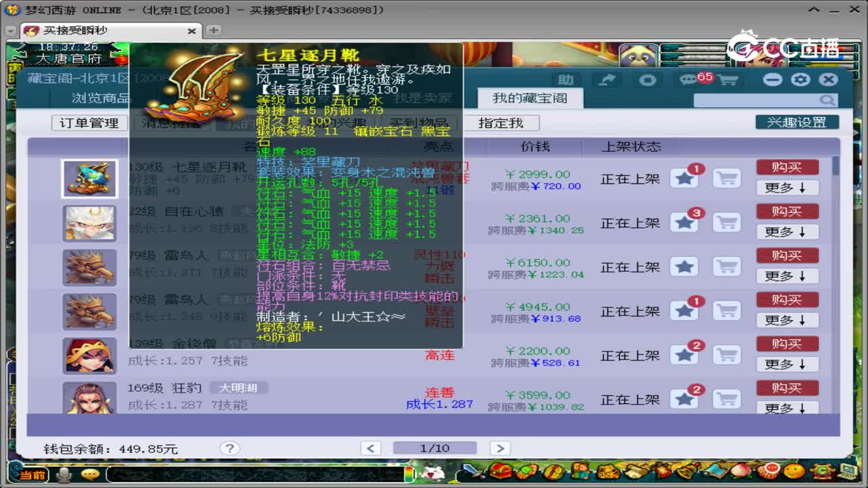
Task: Open the treasure chest inventory icon
Action: tap(500, 470)
